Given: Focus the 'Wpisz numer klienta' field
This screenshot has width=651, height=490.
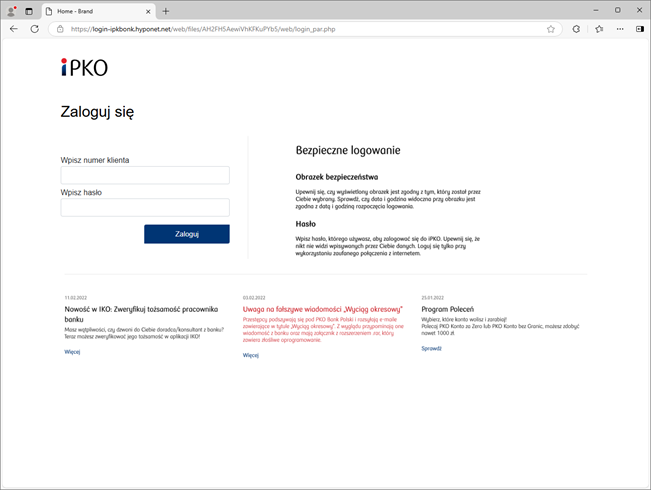Looking at the screenshot, I should tap(145, 175).
